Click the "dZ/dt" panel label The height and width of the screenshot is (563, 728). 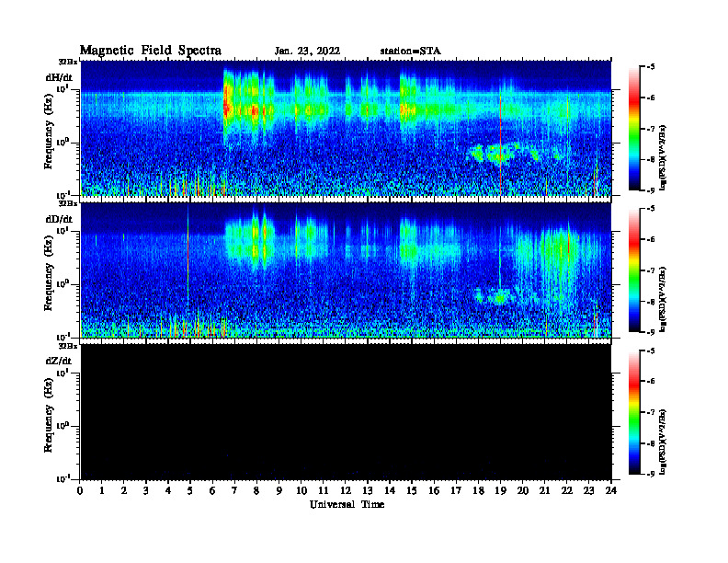point(59,361)
